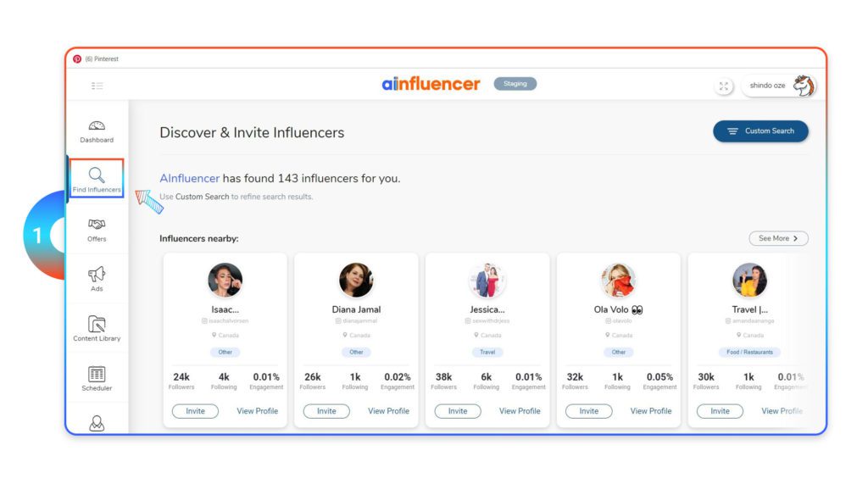The width and height of the screenshot is (868, 484).
Task: Open the Content Library folder icon
Action: click(97, 324)
